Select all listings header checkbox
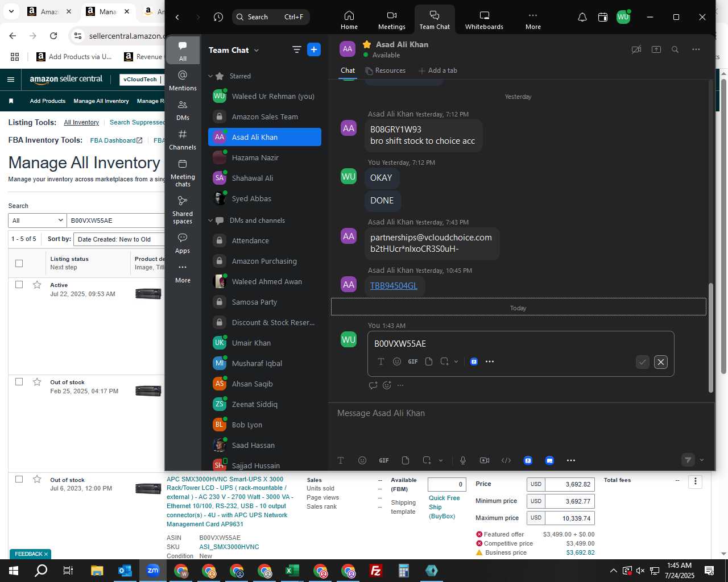728x582 pixels. [19, 263]
